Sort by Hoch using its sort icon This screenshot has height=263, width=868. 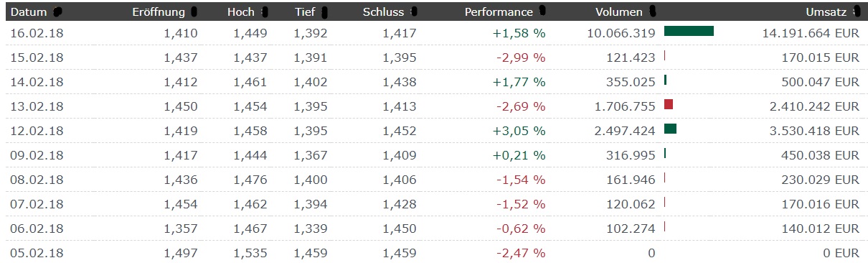(x=265, y=12)
